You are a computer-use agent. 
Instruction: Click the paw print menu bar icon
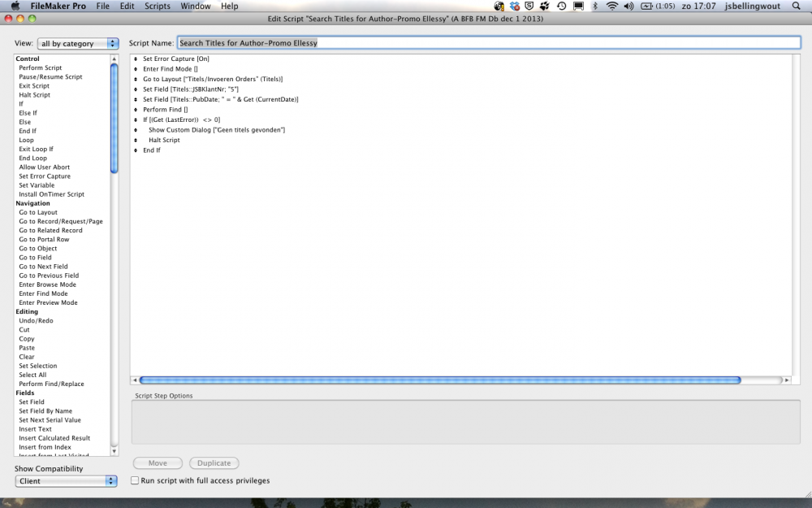click(x=544, y=7)
